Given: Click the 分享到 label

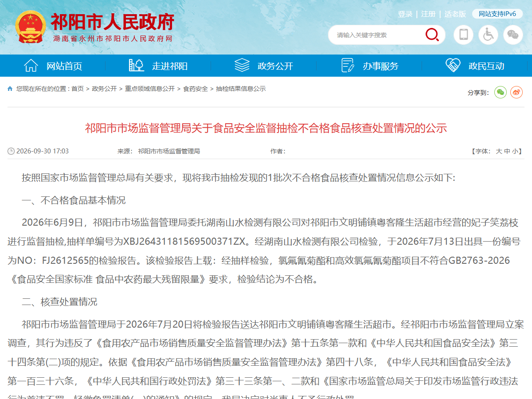Looking at the screenshot, I should [x=478, y=93].
